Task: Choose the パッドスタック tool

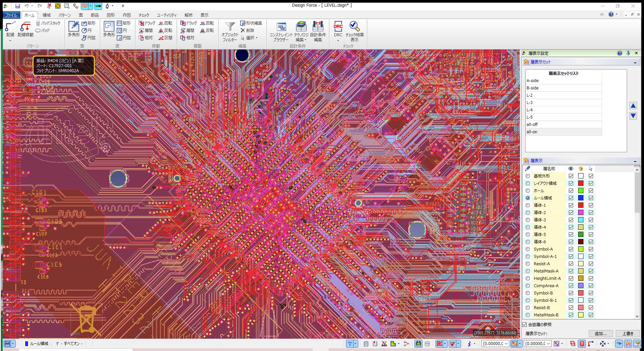Action: pos(48,23)
